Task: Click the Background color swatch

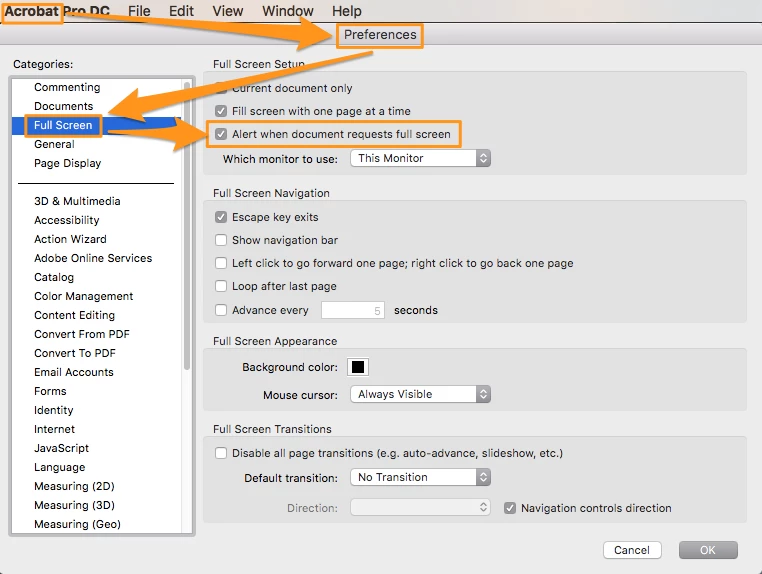Action: coord(358,367)
